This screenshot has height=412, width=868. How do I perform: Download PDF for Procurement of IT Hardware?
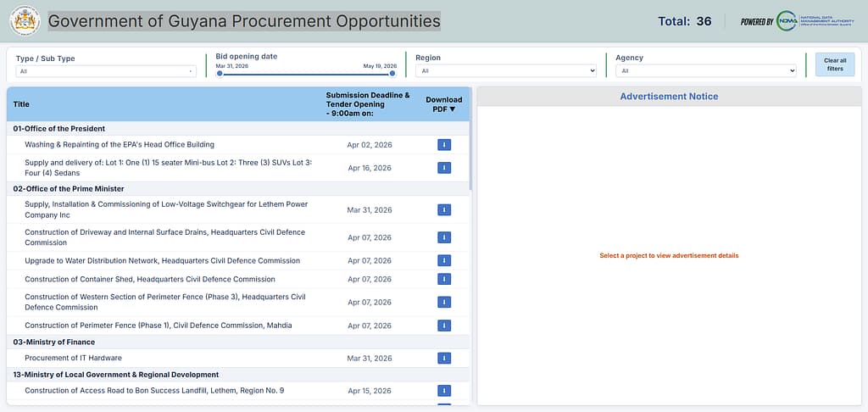tap(444, 359)
